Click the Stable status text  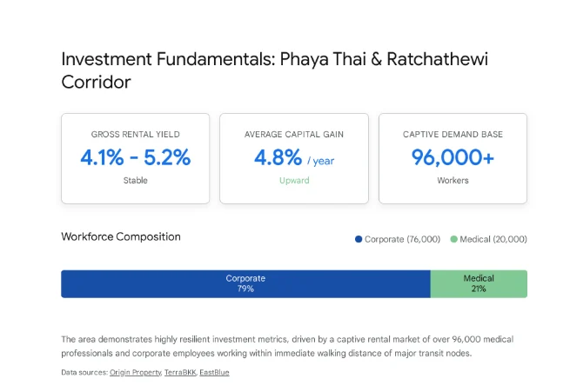135,181
